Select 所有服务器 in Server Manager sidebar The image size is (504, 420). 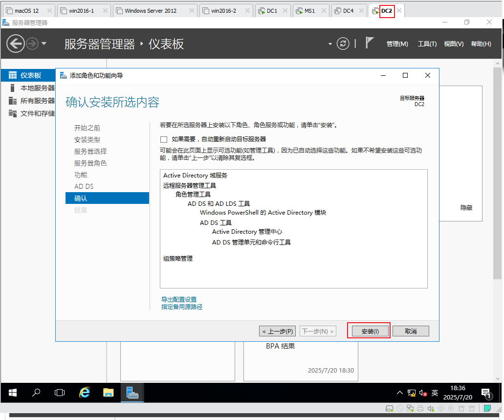(31, 101)
